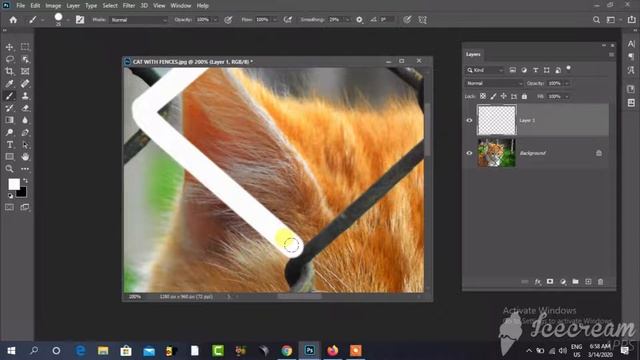Select the Crop tool
The width and height of the screenshot is (640, 360).
point(9,71)
